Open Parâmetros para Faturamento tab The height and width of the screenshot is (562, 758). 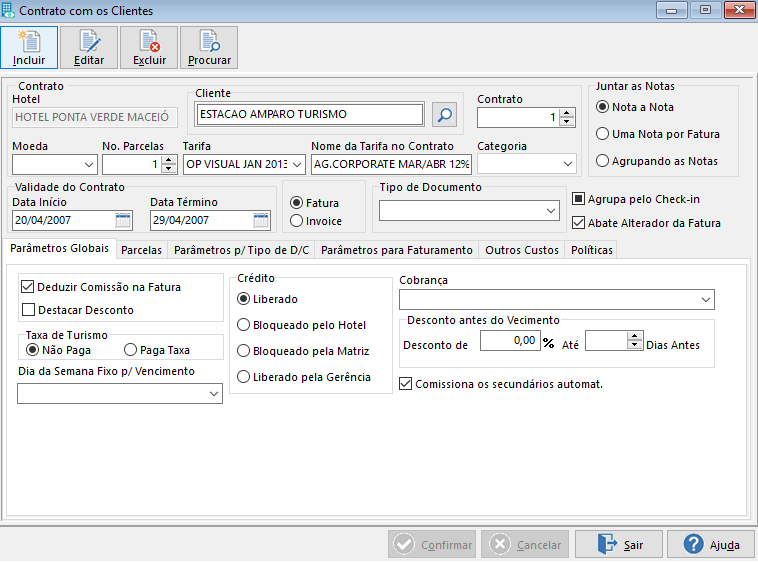point(397,250)
